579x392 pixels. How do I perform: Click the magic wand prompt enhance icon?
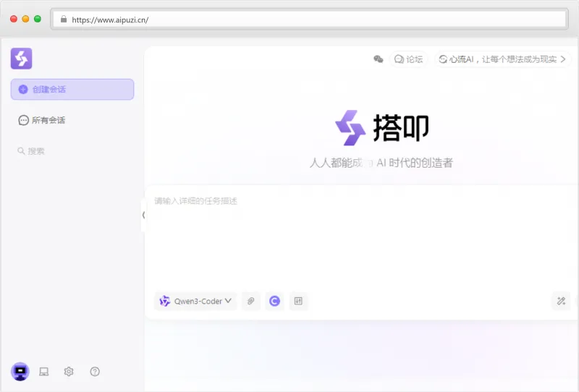coord(560,301)
